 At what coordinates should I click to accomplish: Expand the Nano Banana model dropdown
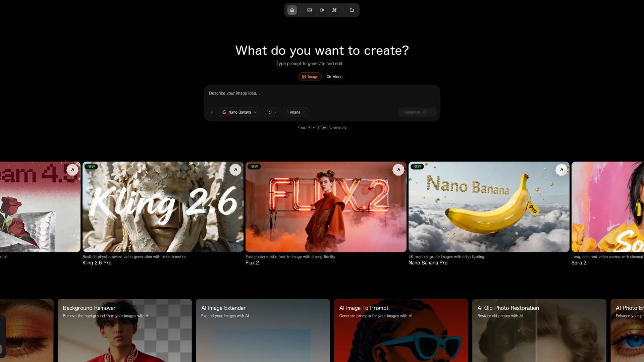239,112
